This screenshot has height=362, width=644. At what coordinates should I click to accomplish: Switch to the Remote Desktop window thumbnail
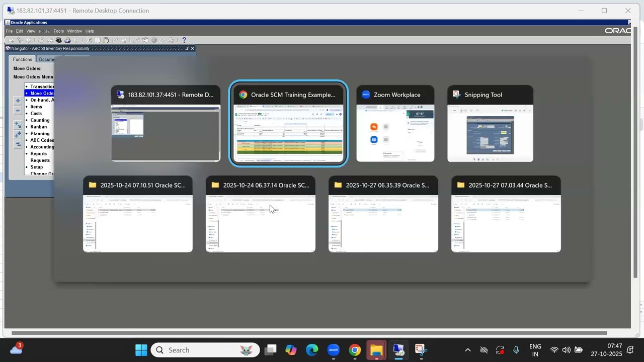166,124
